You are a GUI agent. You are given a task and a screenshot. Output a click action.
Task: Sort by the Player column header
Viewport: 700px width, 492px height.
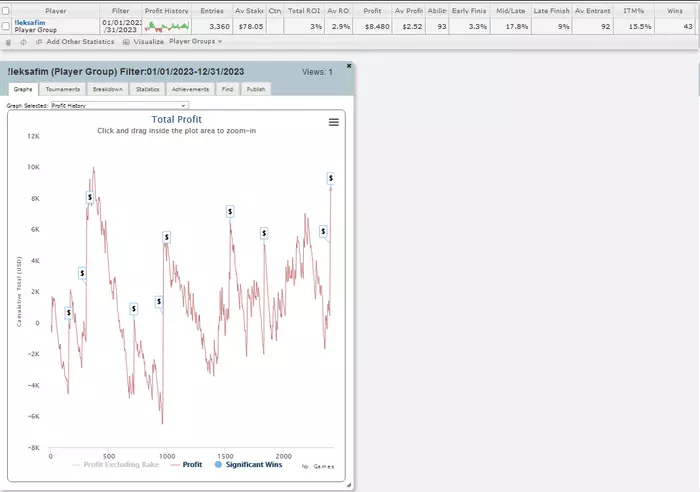click(55, 11)
